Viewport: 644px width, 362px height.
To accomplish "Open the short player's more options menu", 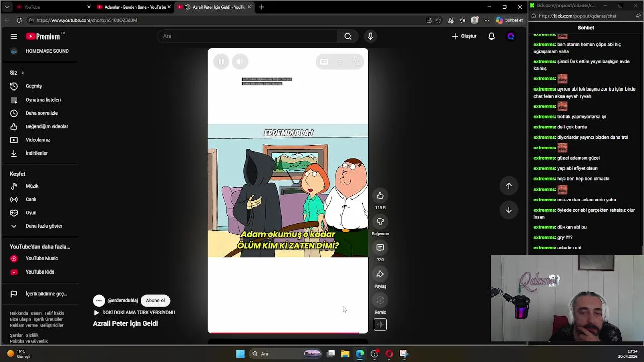I will 340,62.
